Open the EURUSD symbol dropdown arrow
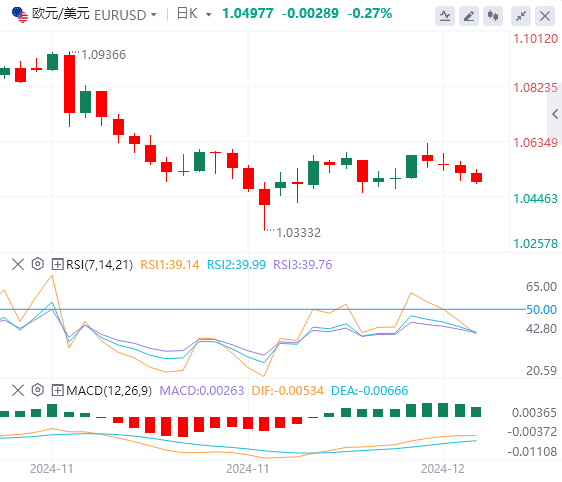This screenshot has width=562, height=482. (154, 15)
